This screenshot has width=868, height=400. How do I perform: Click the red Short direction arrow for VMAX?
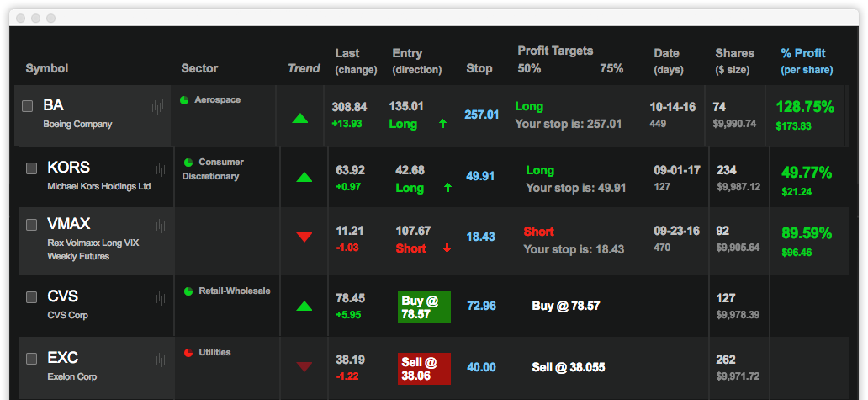pos(447,248)
